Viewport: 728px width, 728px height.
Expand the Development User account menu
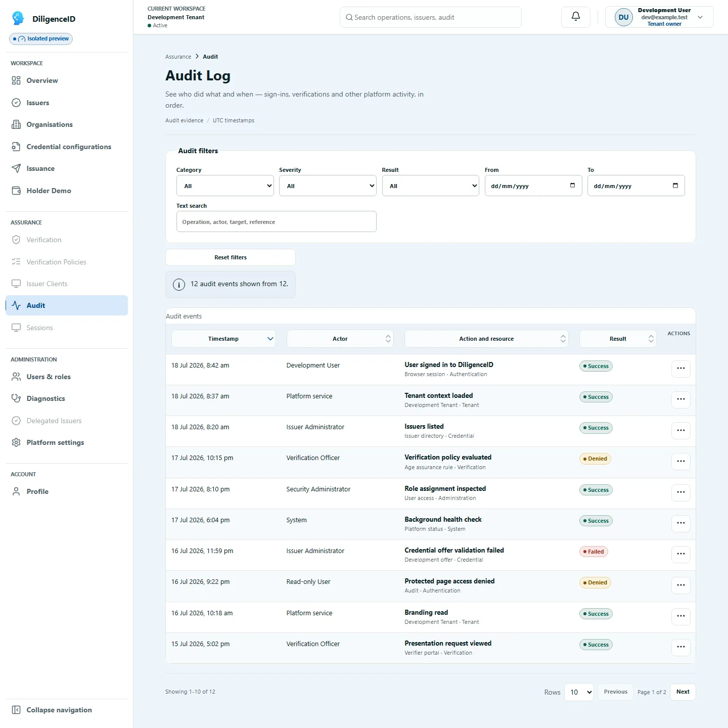click(x=659, y=17)
